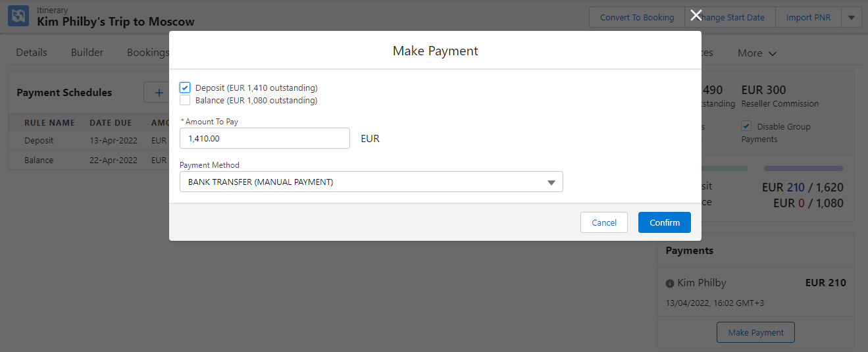Click the Import PNR button
This screenshot has width=868, height=352.
click(808, 18)
